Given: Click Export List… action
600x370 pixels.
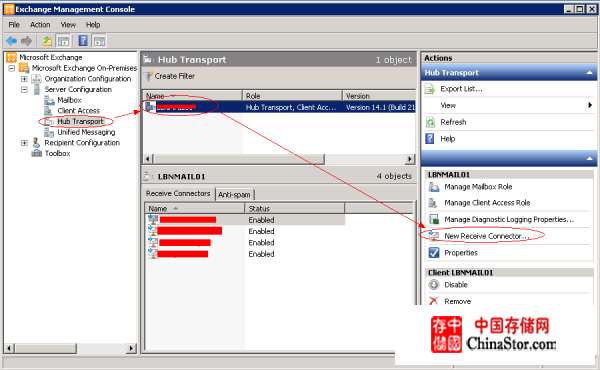Looking at the screenshot, I should pos(461,89).
